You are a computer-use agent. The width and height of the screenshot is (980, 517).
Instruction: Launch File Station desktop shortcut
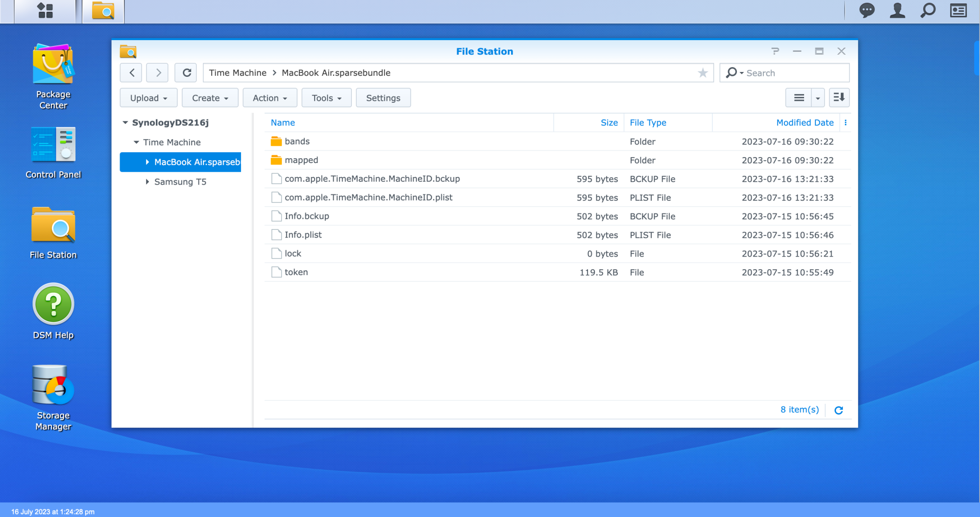pos(53,233)
